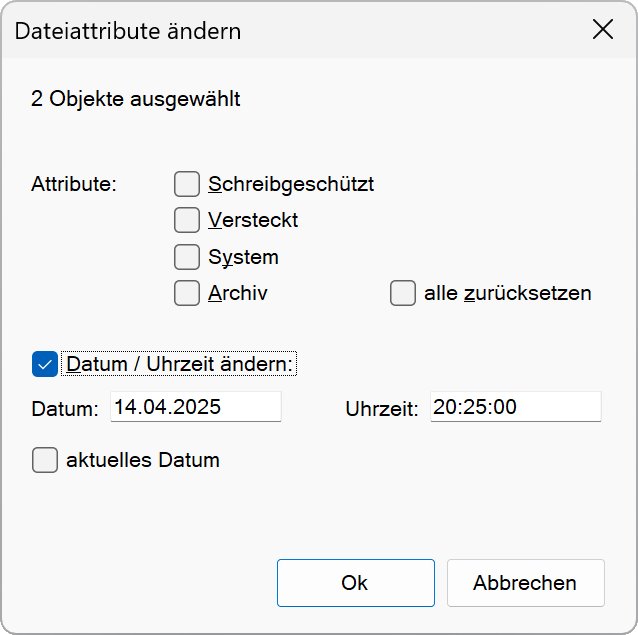Click the 'Attribute:' label

(74, 185)
